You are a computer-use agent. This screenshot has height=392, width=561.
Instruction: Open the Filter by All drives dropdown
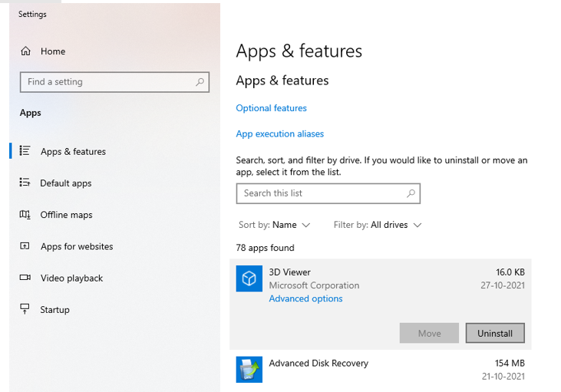[378, 225]
